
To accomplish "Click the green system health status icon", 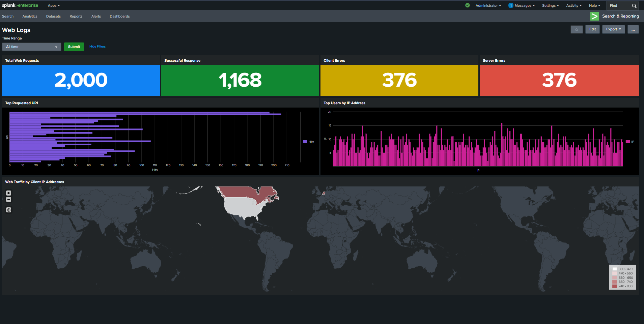I will pyautogui.click(x=467, y=5).
